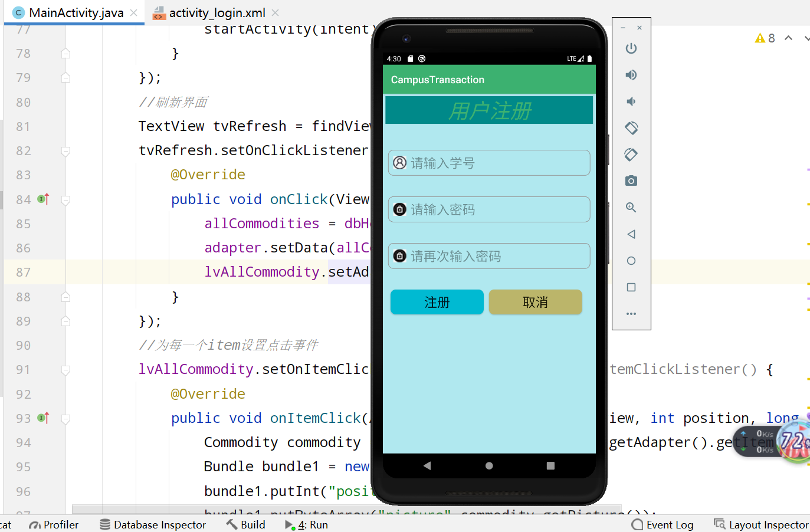
Task: Close the MainActivity.java tab
Action: (x=134, y=12)
